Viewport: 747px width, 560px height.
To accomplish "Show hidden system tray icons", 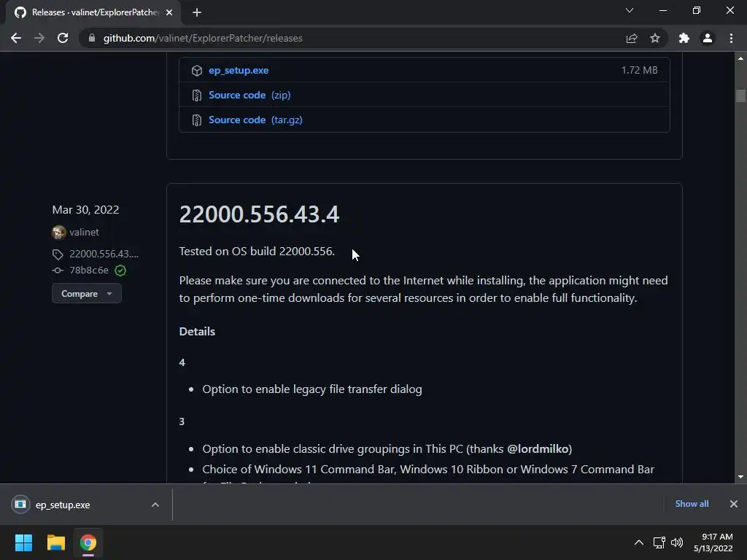I will coord(639,542).
